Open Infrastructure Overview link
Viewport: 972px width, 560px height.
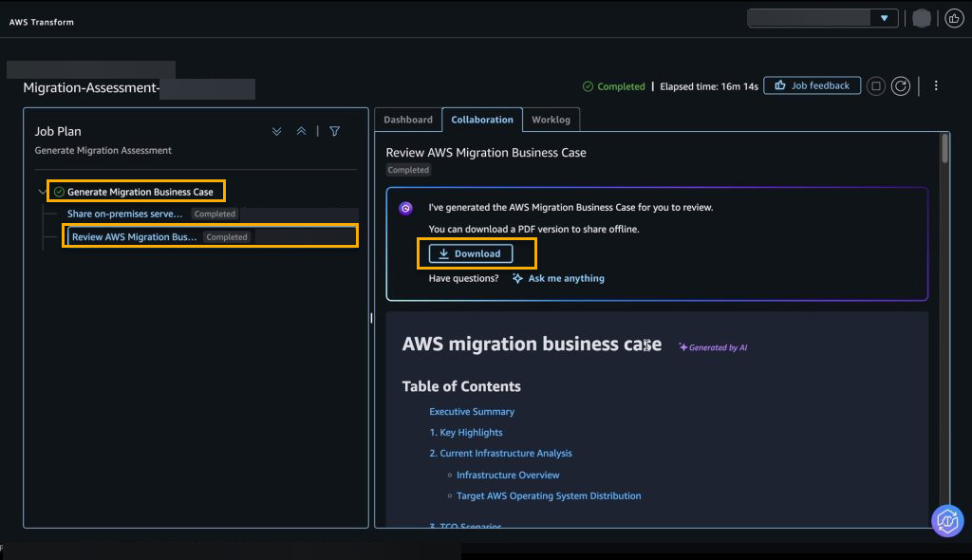point(508,475)
